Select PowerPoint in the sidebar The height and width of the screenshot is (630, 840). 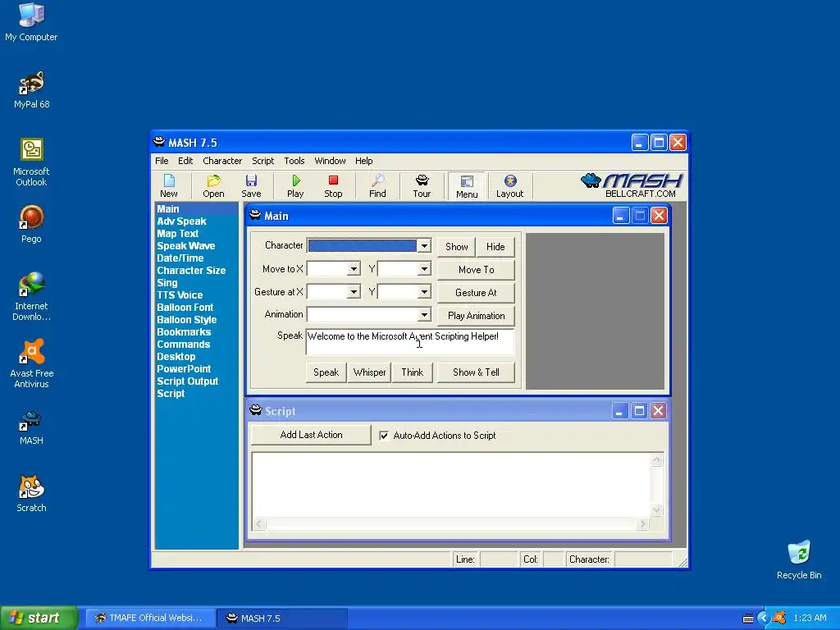(x=184, y=369)
